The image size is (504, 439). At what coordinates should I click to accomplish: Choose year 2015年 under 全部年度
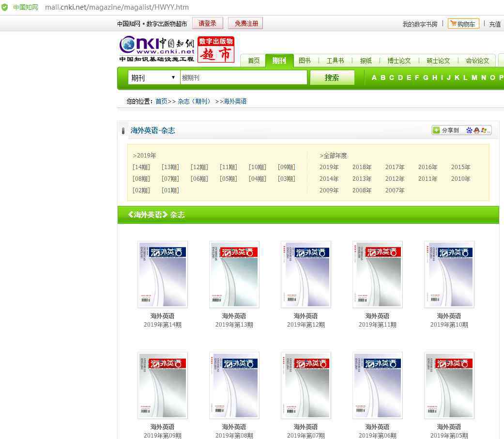coord(460,167)
